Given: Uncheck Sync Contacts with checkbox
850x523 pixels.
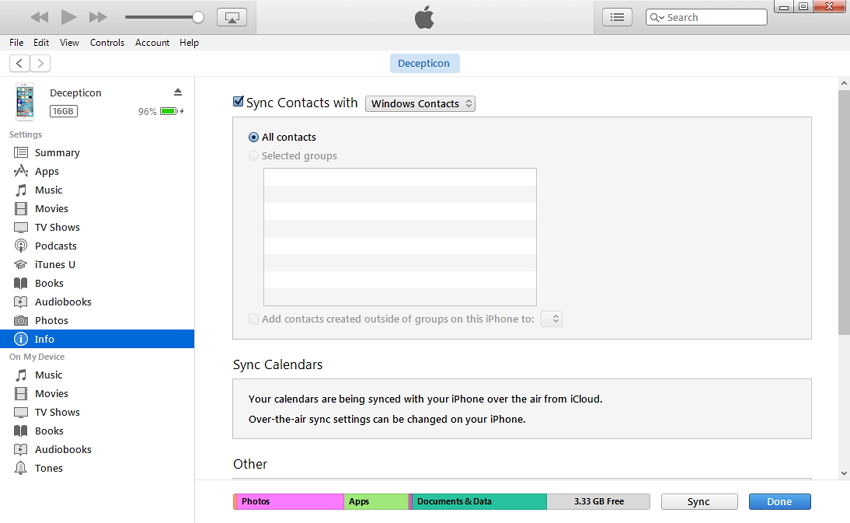Looking at the screenshot, I should 238,101.
